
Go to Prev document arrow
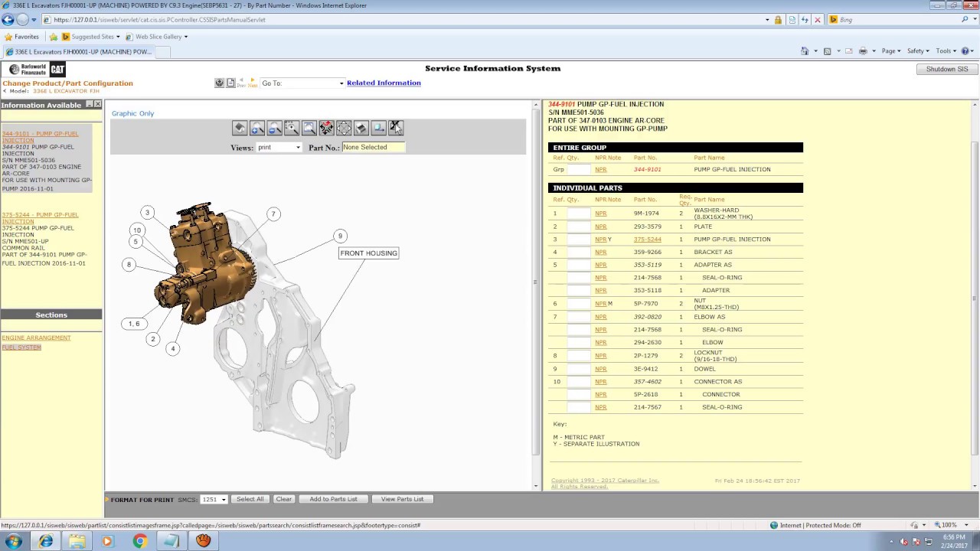tap(241, 83)
